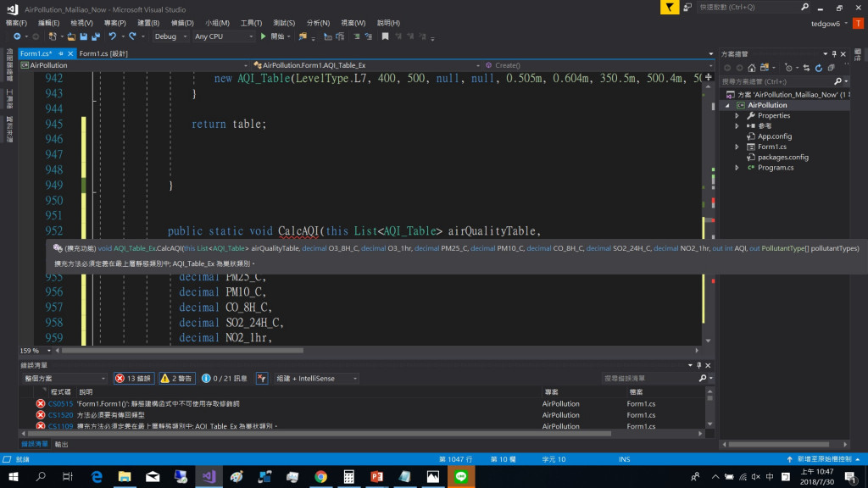This screenshot has width=868, height=488.
Task: Toggle the 13 errors filter
Action: click(133, 379)
